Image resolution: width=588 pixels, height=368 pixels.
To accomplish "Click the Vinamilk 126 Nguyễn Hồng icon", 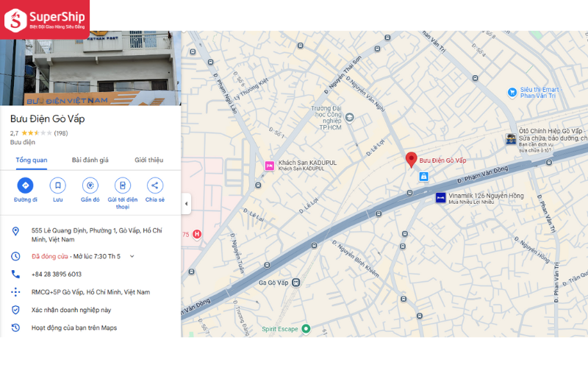I will (440, 198).
